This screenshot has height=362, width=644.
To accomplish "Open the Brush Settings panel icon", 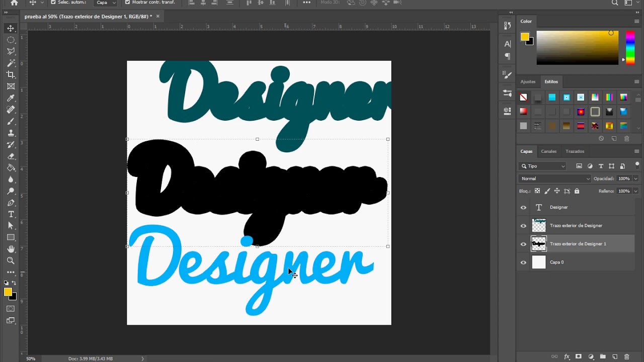I will (x=507, y=74).
